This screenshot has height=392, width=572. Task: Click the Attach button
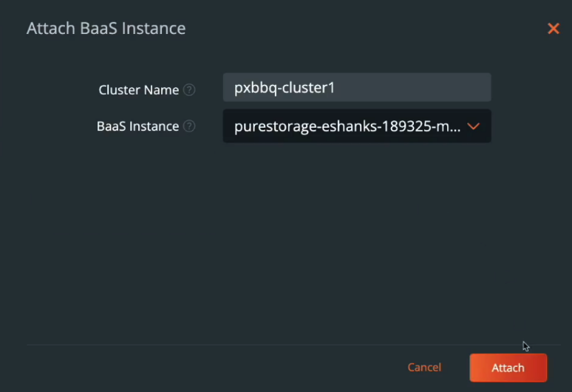point(508,368)
